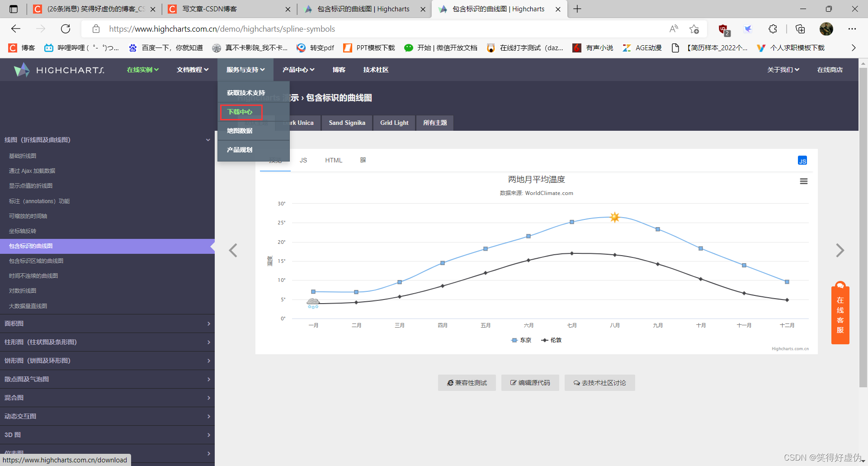Go to next demo with right arrow
Screen dimensions: 868x466
[840, 250]
